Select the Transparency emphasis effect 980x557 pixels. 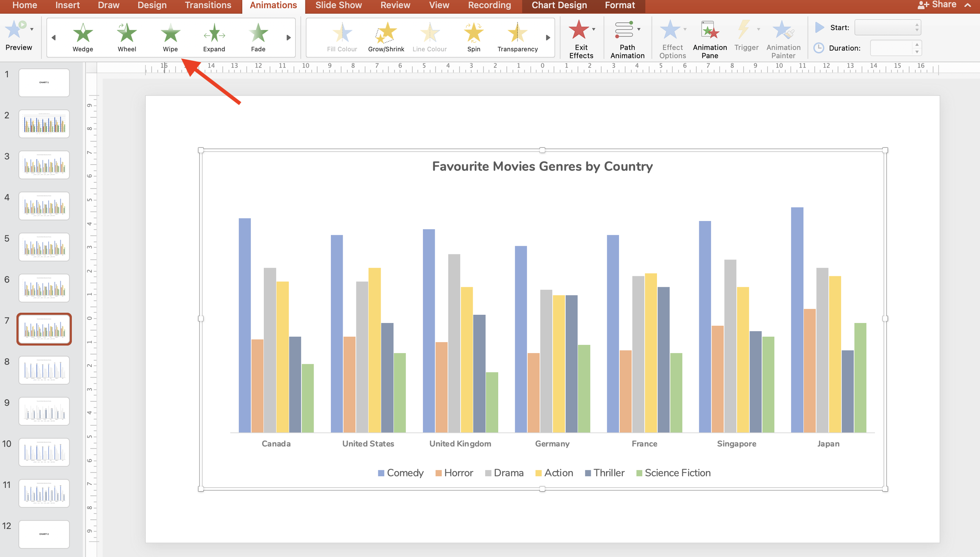pyautogui.click(x=517, y=37)
